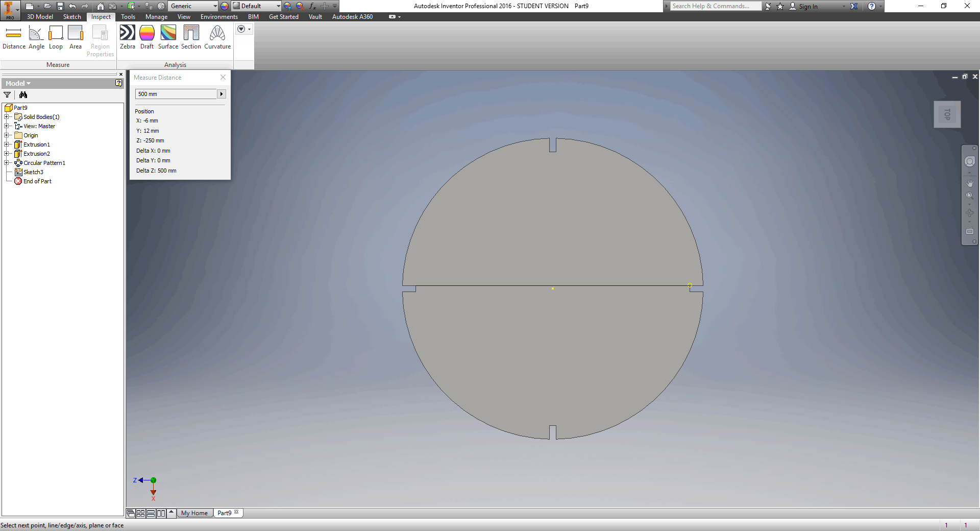Open the Full Navigation Wheel
Image resolution: width=980 pixels, height=531 pixels.
pyautogui.click(x=970, y=161)
